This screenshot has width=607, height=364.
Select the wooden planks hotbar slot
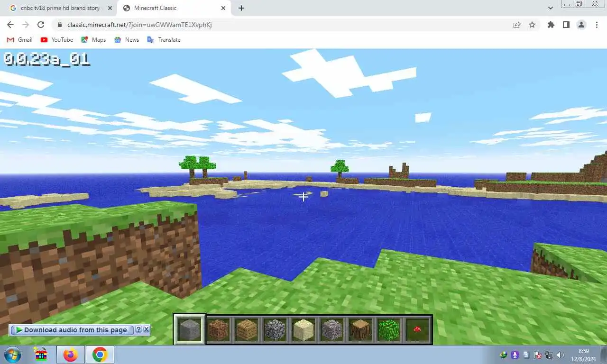[x=247, y=329]
